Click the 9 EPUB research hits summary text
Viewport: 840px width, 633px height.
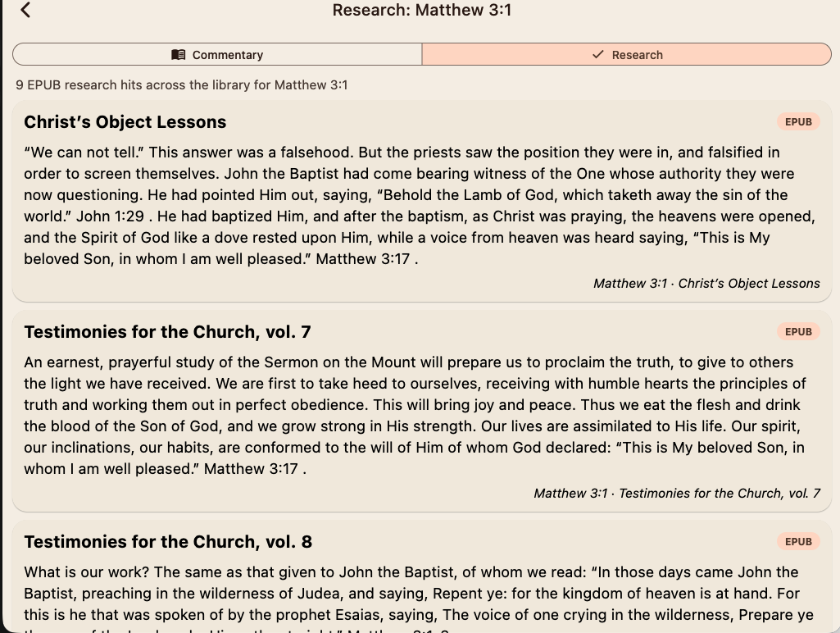click(x=181, y=84)
